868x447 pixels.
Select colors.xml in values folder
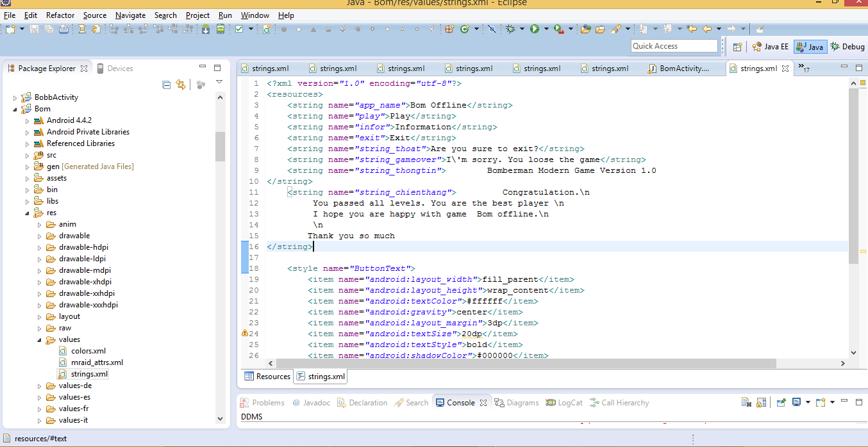(88, 351)
